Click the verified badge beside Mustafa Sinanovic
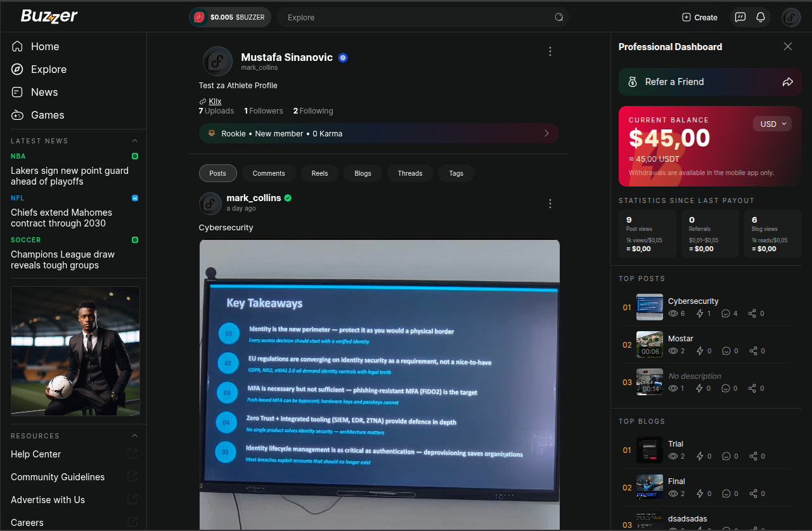This screenshot has height=531, width=812. 343,58
